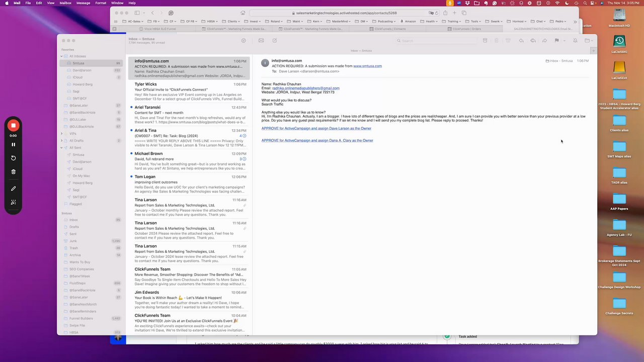Screen dimensions: 644x362
Task: Open the Apple menu
Action: tap(7, 3)
